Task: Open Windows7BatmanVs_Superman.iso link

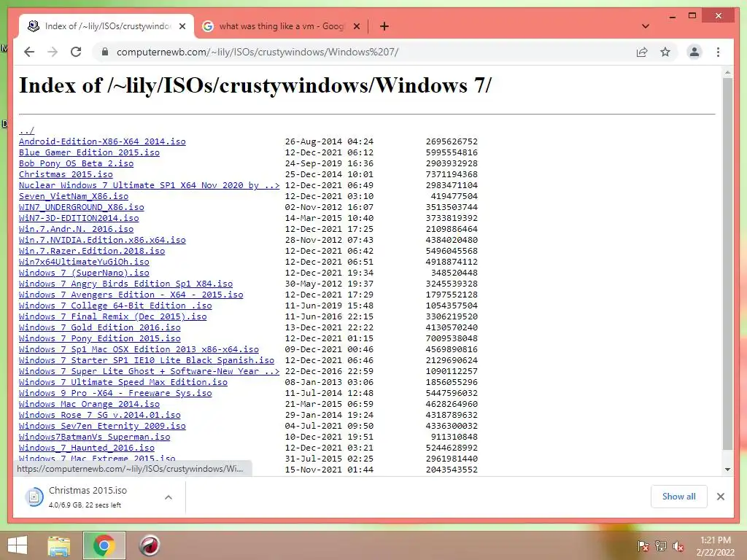Action: pos(94,437)
